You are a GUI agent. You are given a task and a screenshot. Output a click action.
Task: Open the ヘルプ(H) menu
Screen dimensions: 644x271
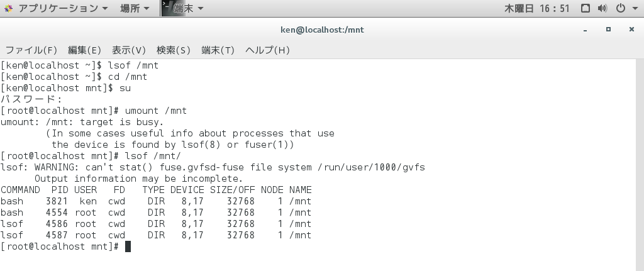(x=267, y=50)
